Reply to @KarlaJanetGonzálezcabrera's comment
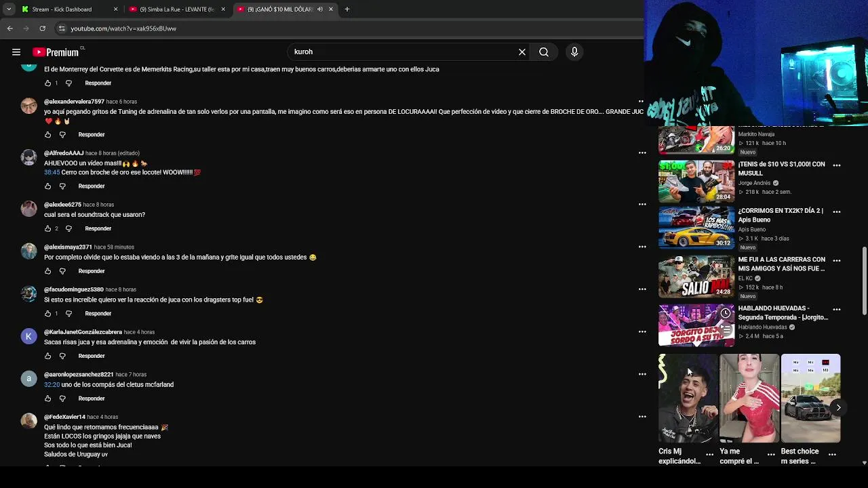868x488 pixels. pos(92,356)
